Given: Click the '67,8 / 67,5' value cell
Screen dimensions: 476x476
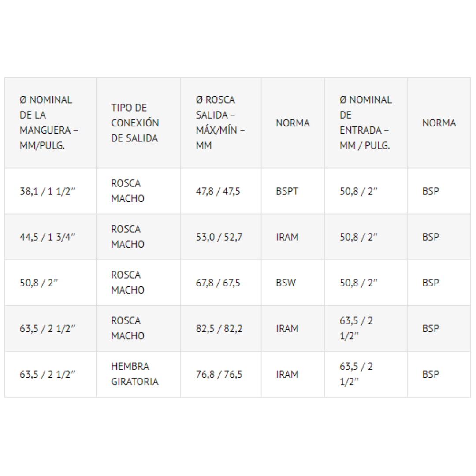Looking at the screenshot, I should point(221,283).
